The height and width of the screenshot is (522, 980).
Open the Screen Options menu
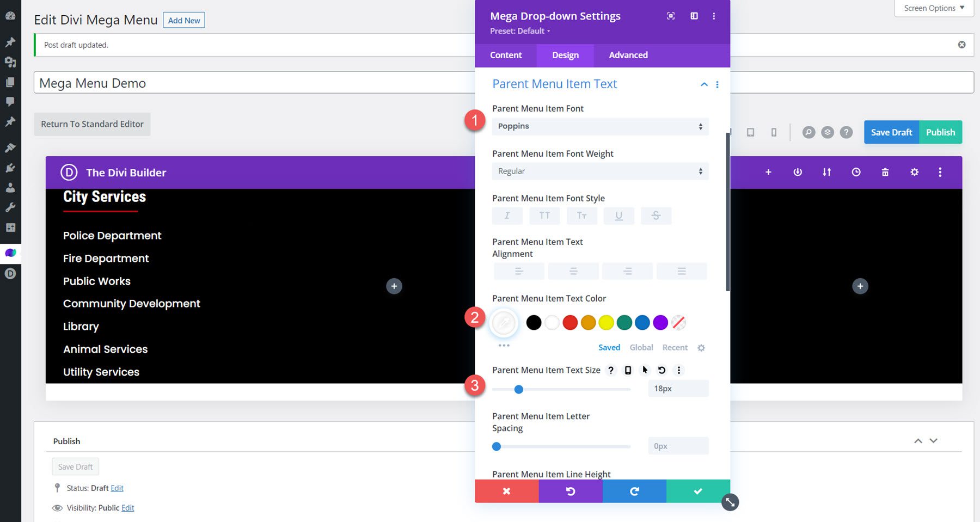pos(933,8)
